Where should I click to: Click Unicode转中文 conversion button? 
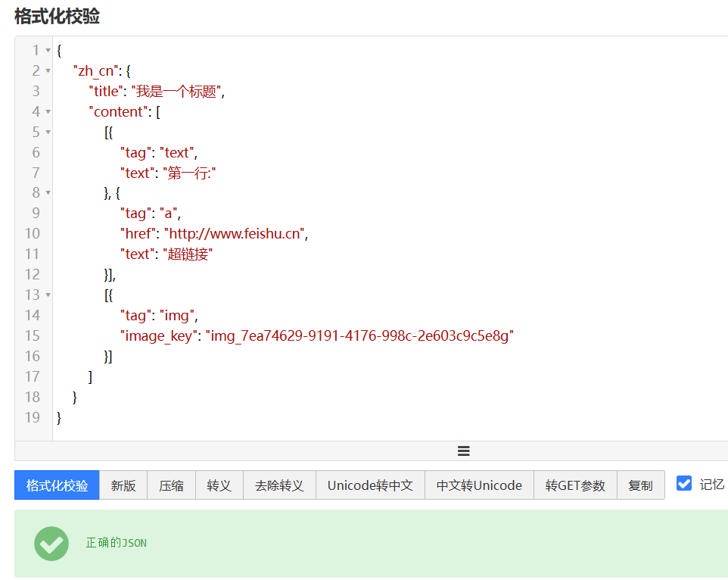pyautogui.click(x=370, y=485)
